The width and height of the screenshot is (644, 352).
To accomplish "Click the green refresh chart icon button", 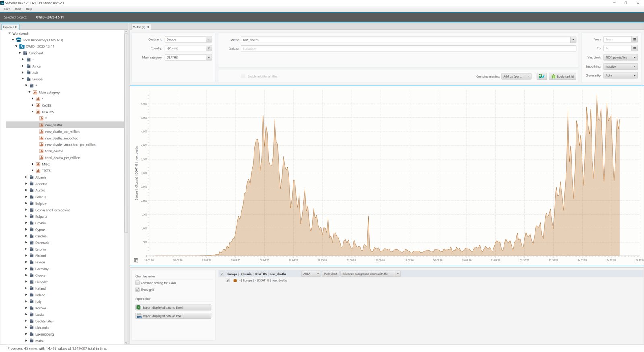I will click(x=541, y=76).
